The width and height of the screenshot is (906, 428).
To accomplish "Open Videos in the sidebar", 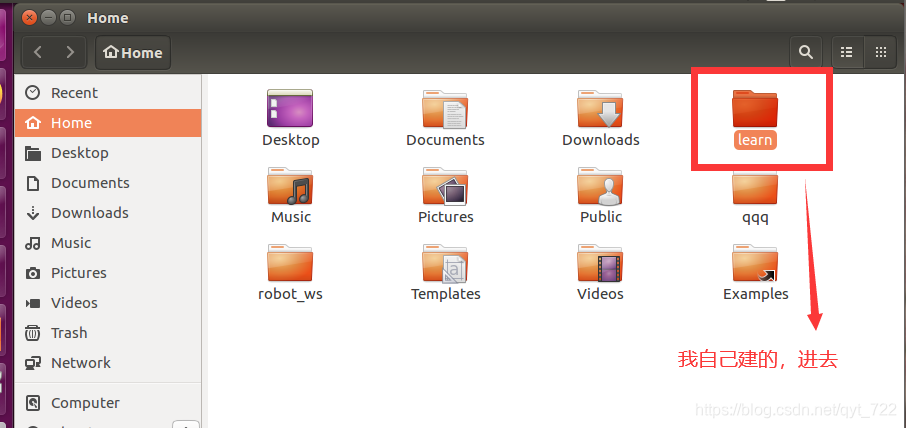I will [108, 303].
